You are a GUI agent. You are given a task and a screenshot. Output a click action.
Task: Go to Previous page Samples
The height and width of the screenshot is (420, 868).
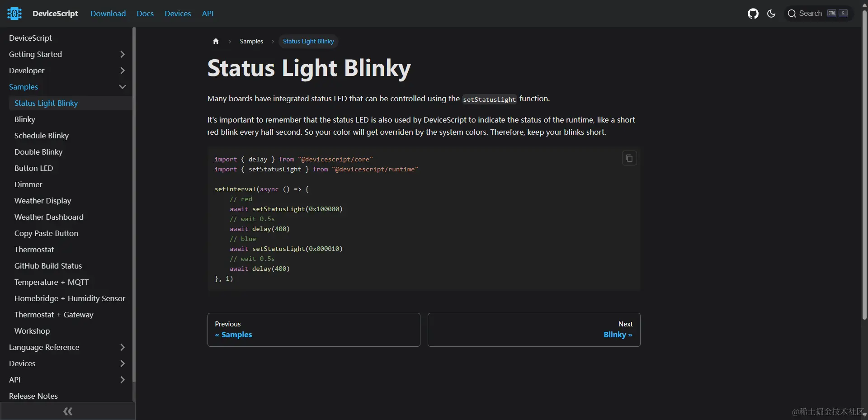(314, 330)
